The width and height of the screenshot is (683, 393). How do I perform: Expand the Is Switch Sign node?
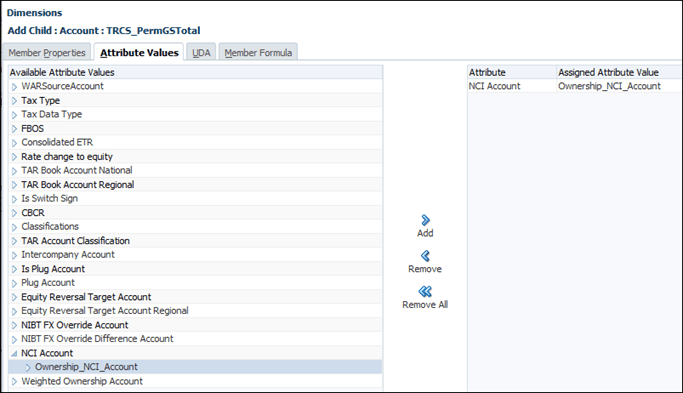point(14,199)
